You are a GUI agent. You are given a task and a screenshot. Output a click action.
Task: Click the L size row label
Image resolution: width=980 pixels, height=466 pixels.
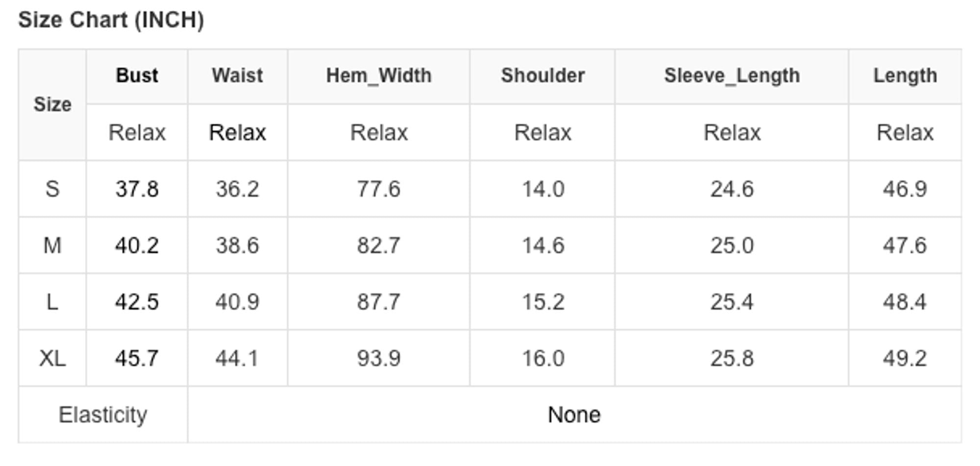coord(52,301)
